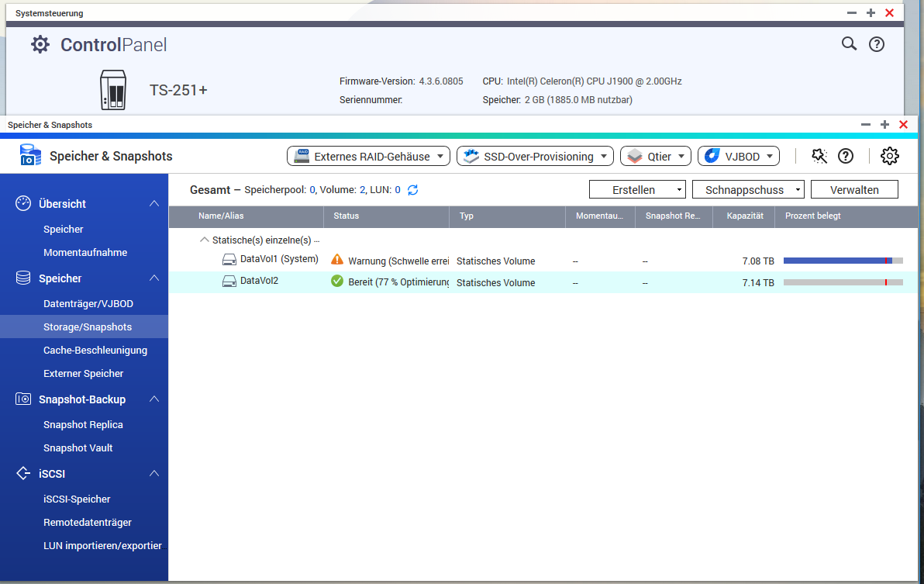
Task: Select the DataVol1 (System) volume row
Action: 542,261
